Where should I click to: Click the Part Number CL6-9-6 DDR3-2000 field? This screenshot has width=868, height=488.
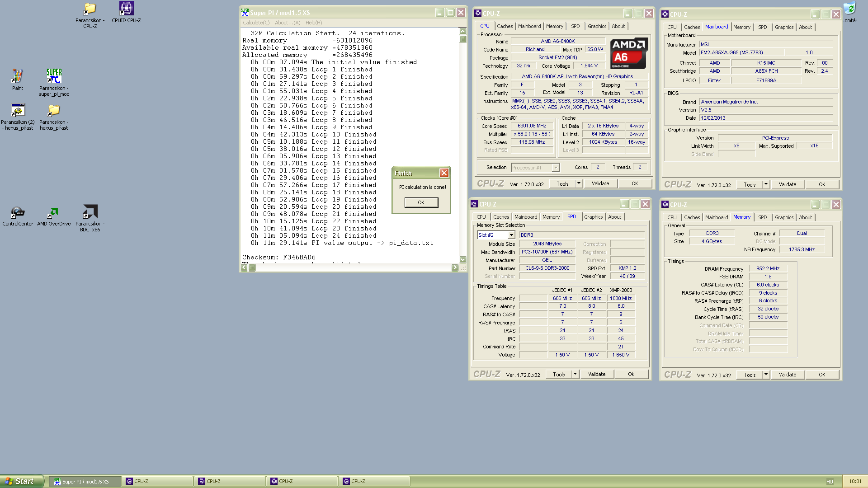pyautogui.click(x=547, y=268)
